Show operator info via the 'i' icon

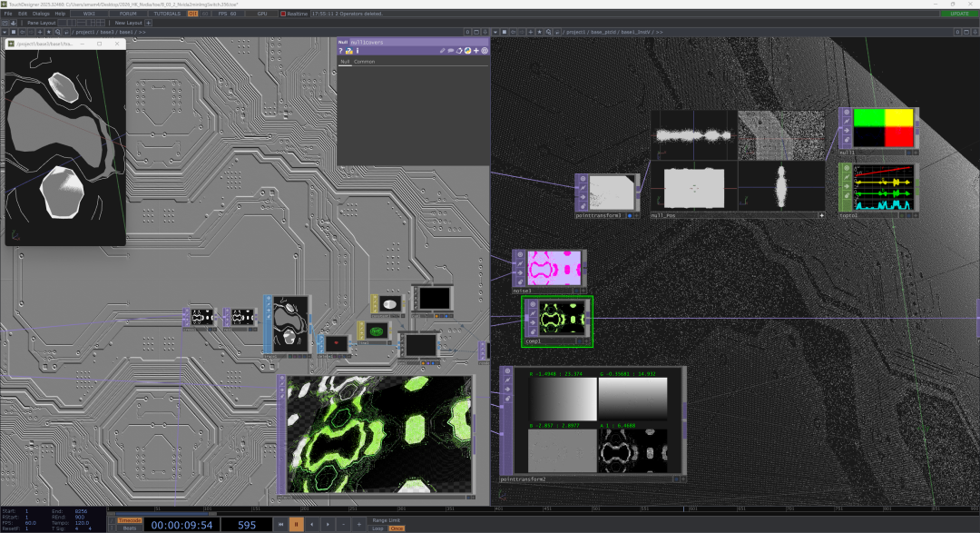coord(357,51)
